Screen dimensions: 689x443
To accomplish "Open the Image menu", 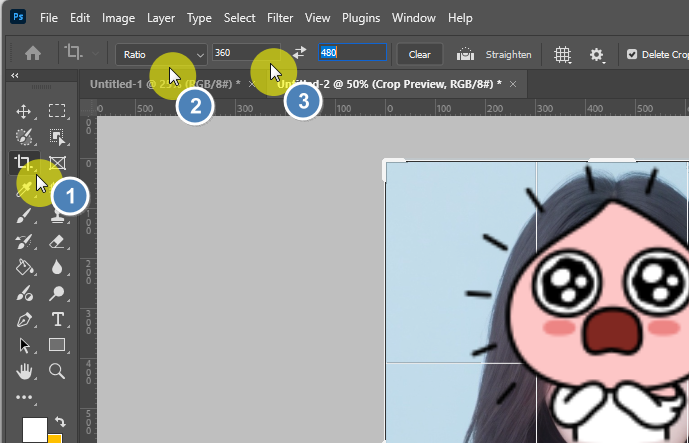I will [118, 18].
